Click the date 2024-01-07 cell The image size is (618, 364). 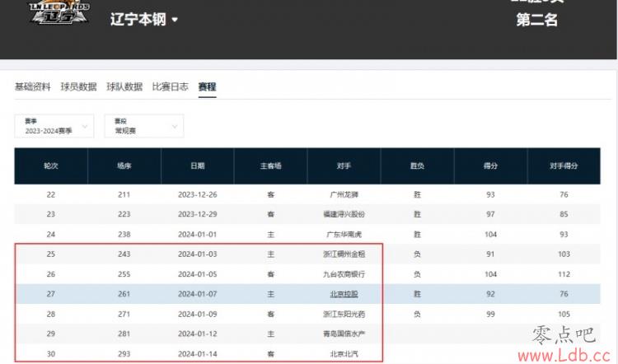(198, 294)
